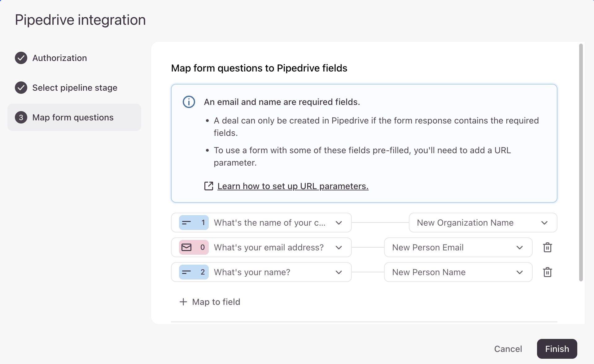Select the Map form questions step
The width and height of the screenshot is (594, 364).
point(74,117)
